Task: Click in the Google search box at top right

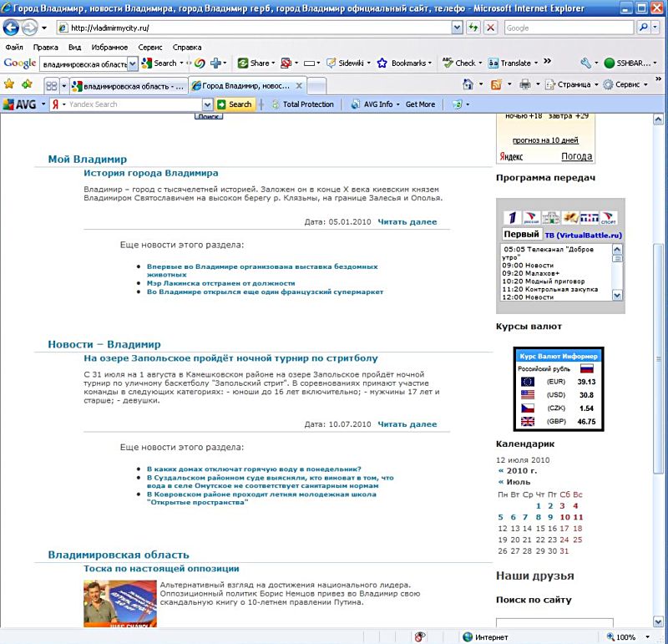Action: (x=569, y=28)
